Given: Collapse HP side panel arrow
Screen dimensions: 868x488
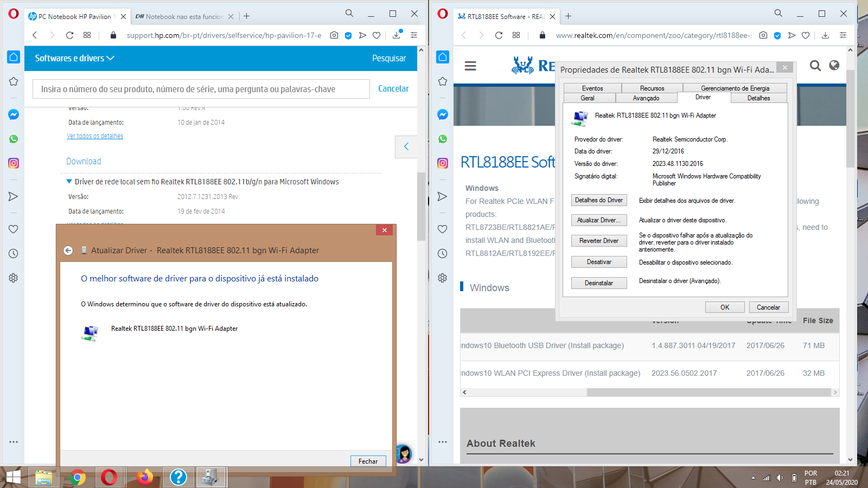Looking at the screenshot, I should [406, 146].
